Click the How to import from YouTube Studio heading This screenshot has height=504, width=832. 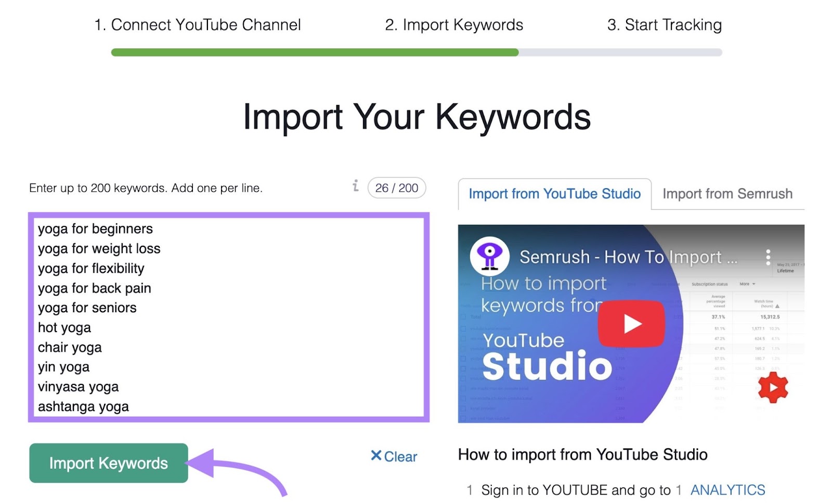[x=582, y=454]
